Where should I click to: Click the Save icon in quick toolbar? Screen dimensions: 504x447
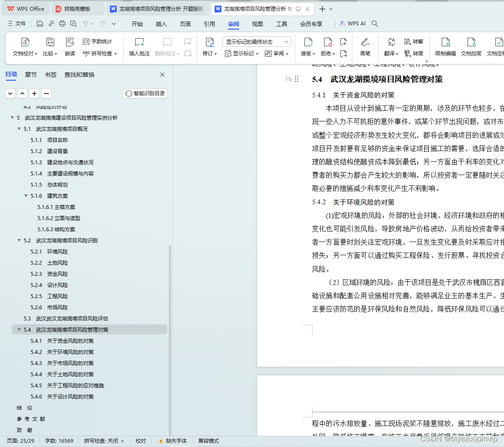point(40,24)
